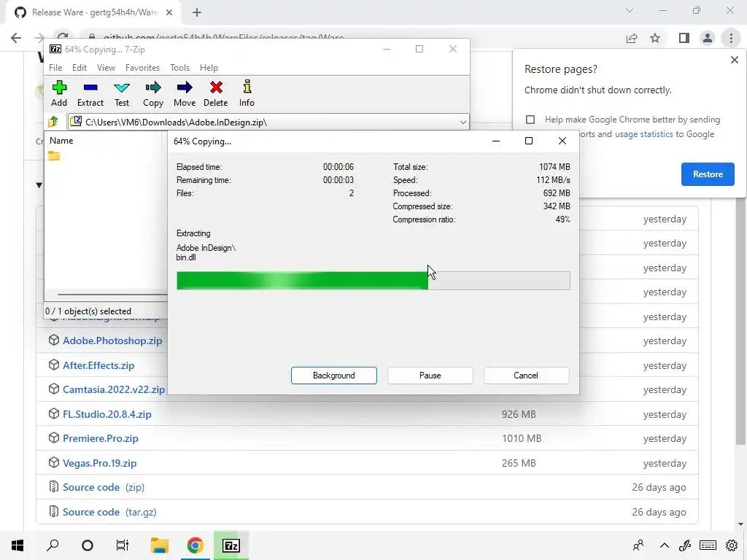747x560 pixels.
Task: Download Camtasia.2022.v22.zip
Action: tap(114, 389)
